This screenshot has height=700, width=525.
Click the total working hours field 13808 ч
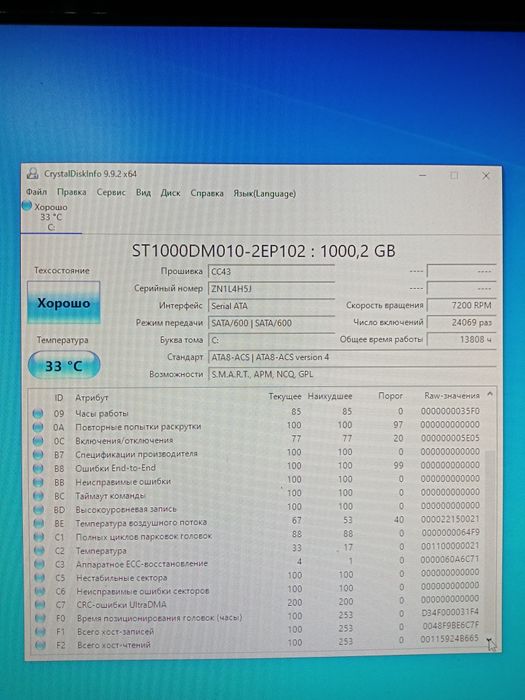(x=462, y=339)
